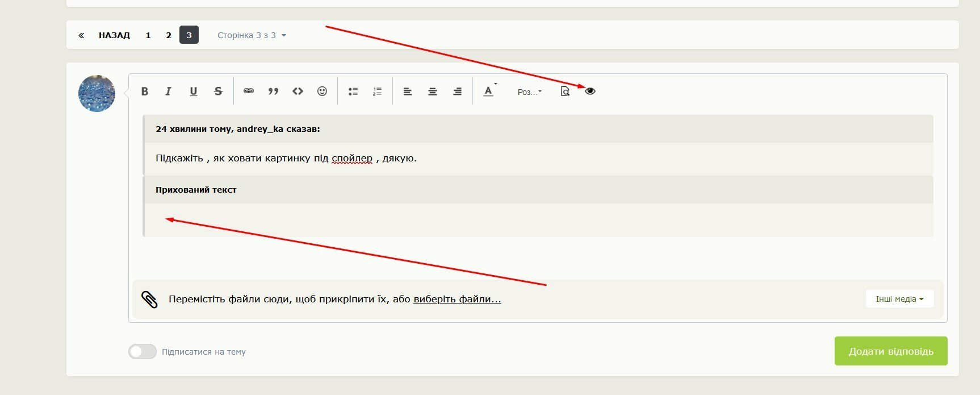Click 'Додати відповідь' submit button
980x395 pixels.
[891, 351]
